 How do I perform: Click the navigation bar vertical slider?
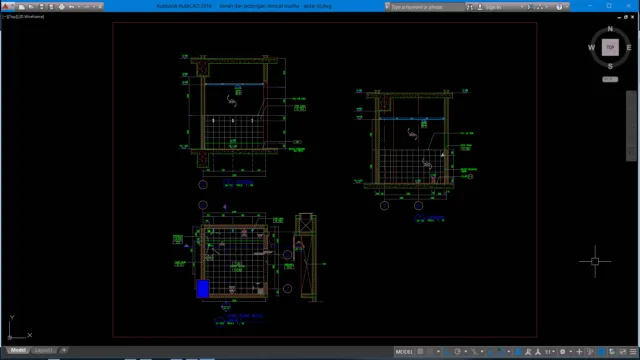pyautogui.click(x=631, y=126)
